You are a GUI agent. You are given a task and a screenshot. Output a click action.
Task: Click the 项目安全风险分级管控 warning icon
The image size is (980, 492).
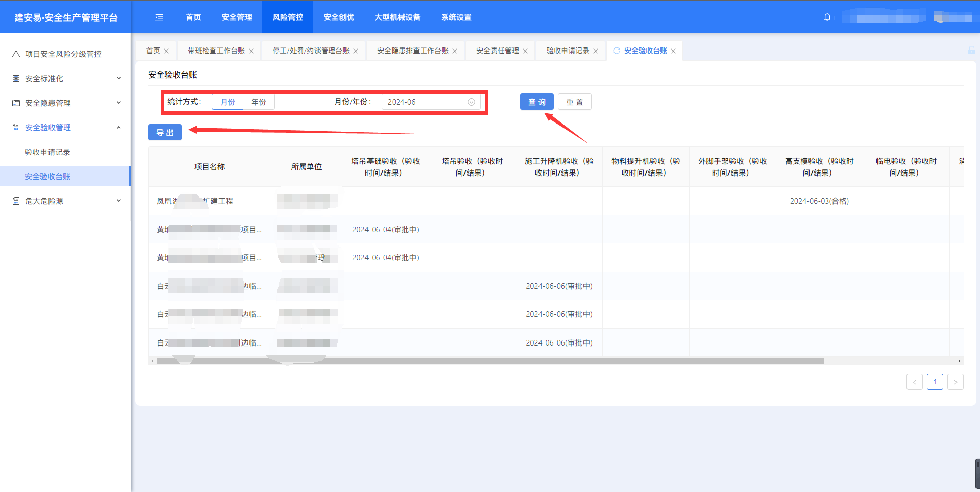click(x=16, y=54)
